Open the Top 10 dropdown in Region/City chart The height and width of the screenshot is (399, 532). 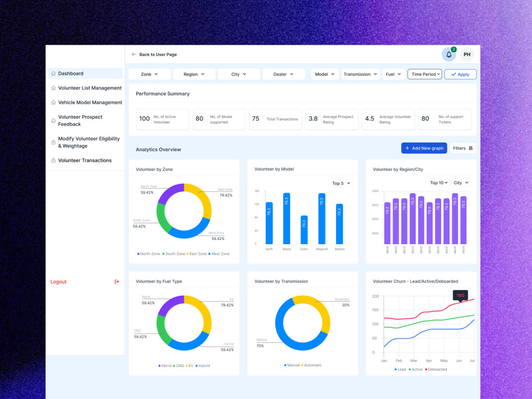point(439,183)
